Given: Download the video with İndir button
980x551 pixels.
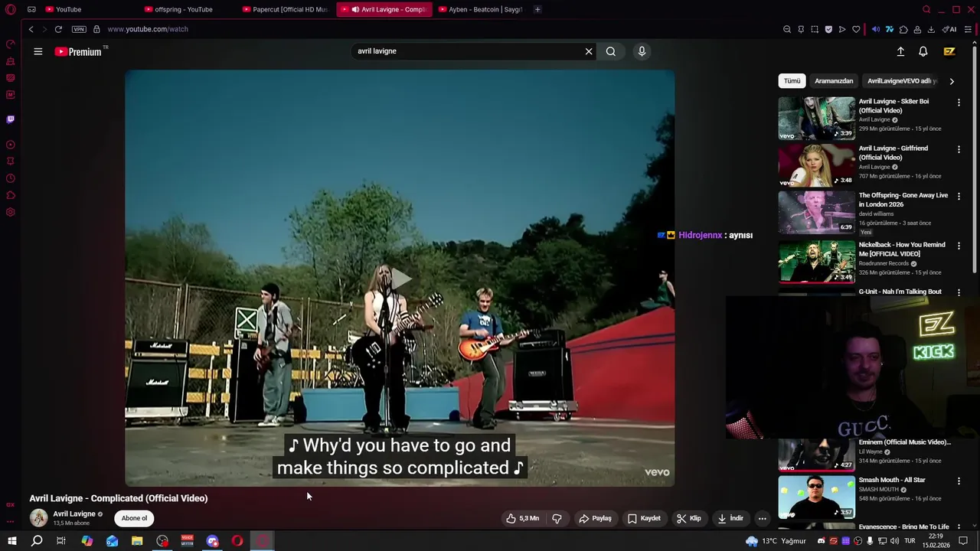Looking at the screenshot, I should [x=730, y=518].
